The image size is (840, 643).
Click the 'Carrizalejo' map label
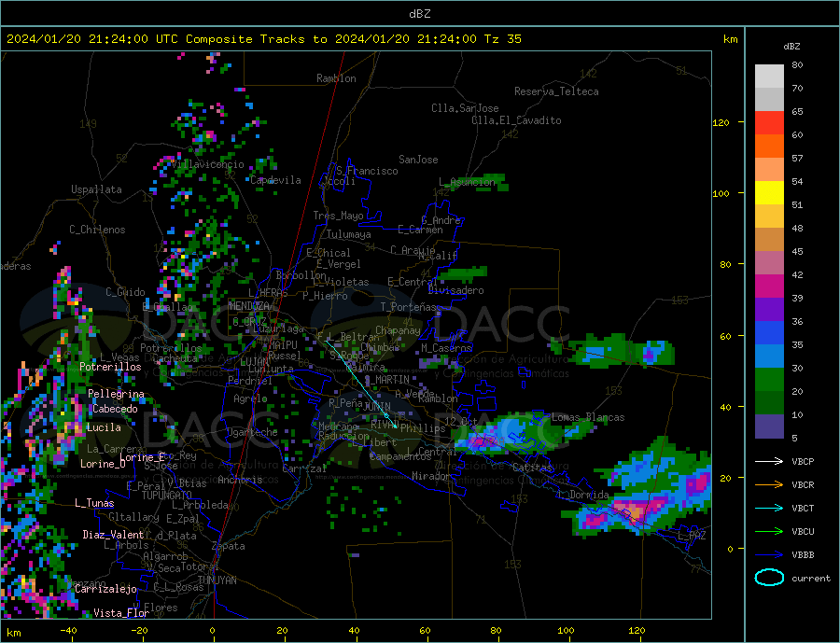[105, 590]
